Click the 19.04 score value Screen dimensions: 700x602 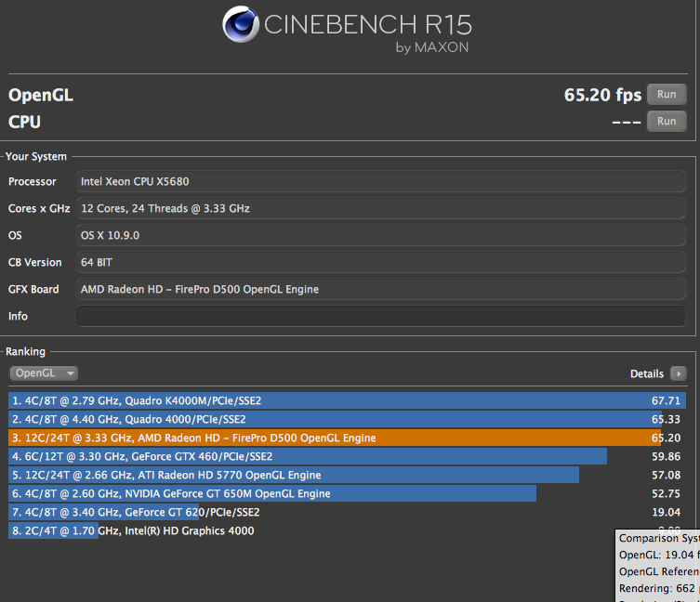[x=666, y=512]
